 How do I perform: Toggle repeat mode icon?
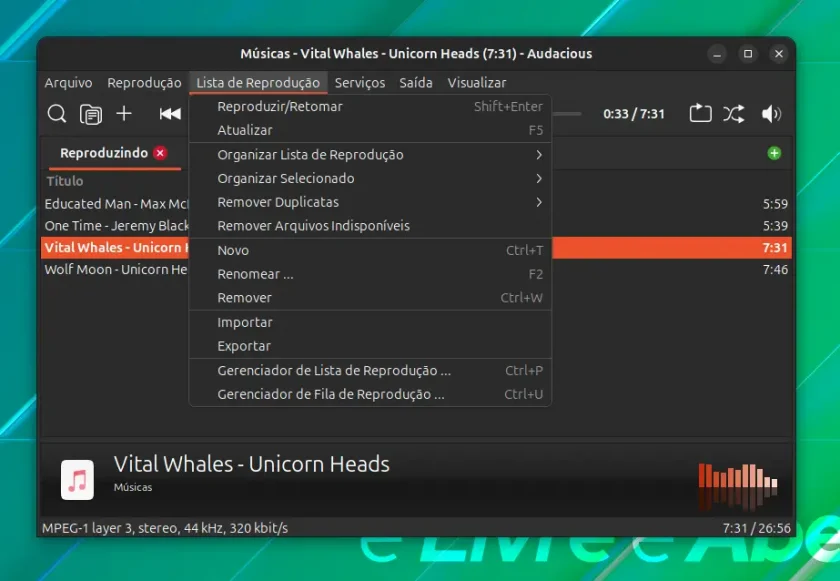coord(700,114)
